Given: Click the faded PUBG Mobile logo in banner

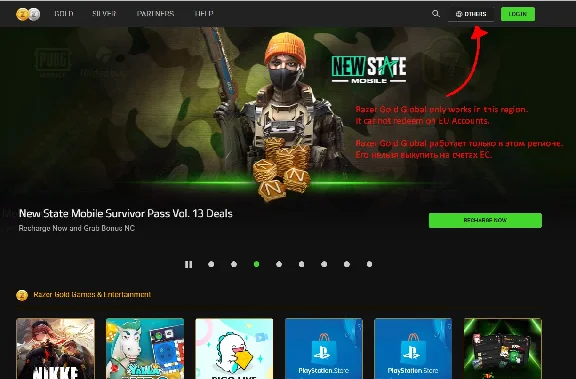Looking at the screenshot, I should coord(53,62).
